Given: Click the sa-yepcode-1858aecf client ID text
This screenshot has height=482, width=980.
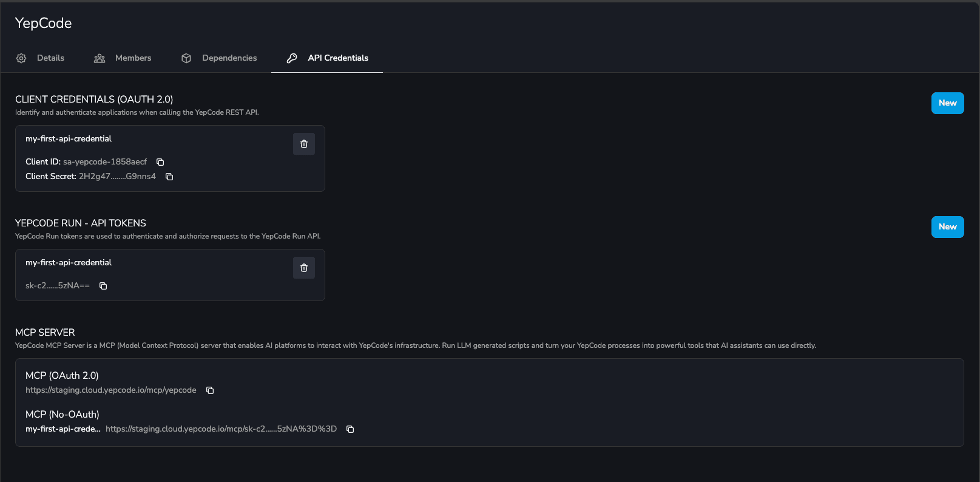Looking at the screenshot, I should pos(105,162).
